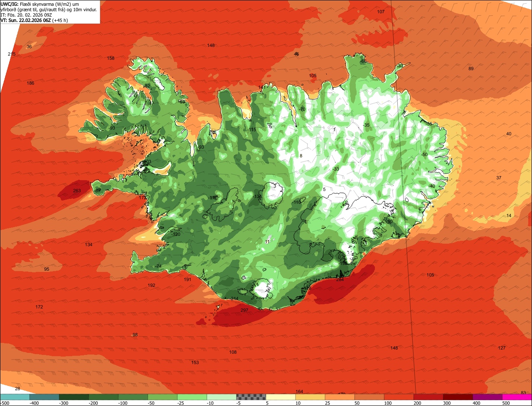Click the value 263 west of Snæfellsnes
The image size is (532, 406).
pyautogui.click(x=77, y=191)
